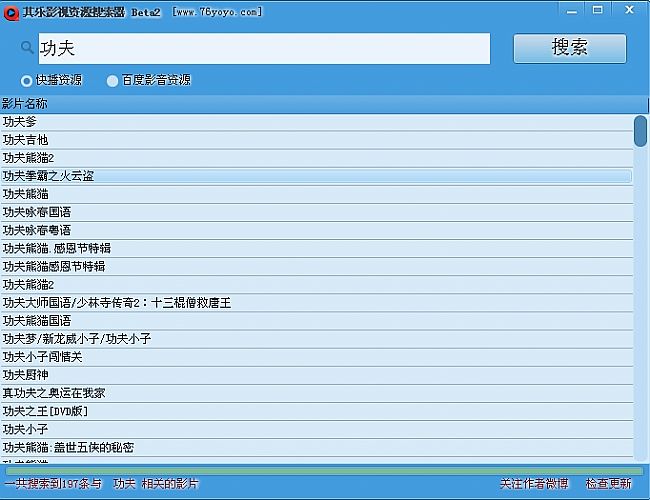Select the 功夫厨神 row

317,375
